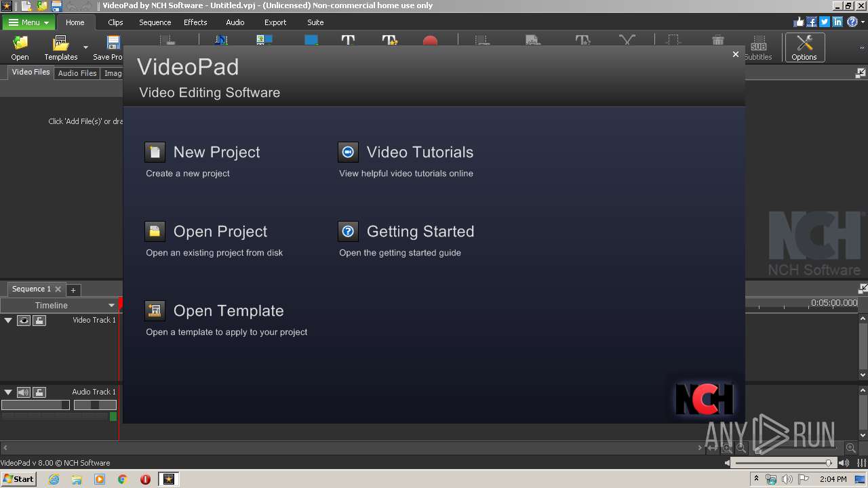Click the Getting Started question icon

point(348,231)
